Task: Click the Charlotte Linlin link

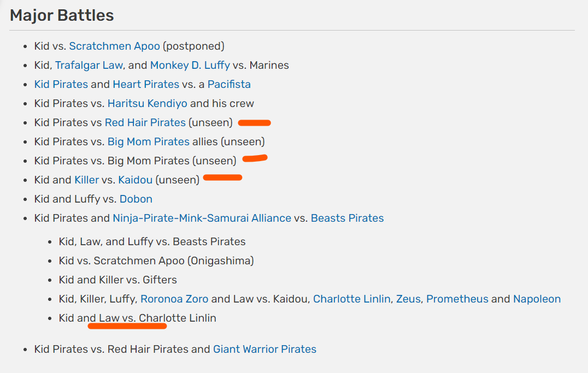Action: pos(351,299)
